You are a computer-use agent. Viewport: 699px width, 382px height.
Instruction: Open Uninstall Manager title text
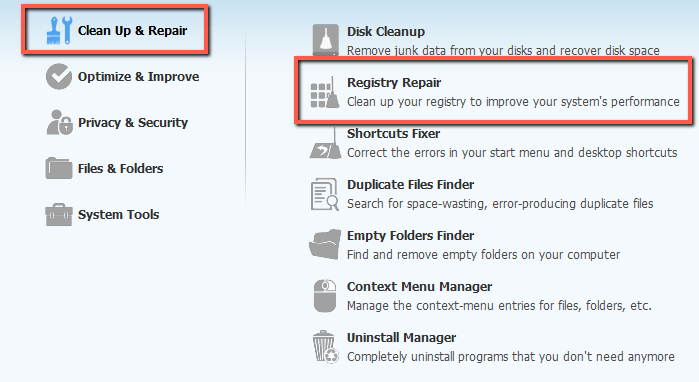(402, 338)
